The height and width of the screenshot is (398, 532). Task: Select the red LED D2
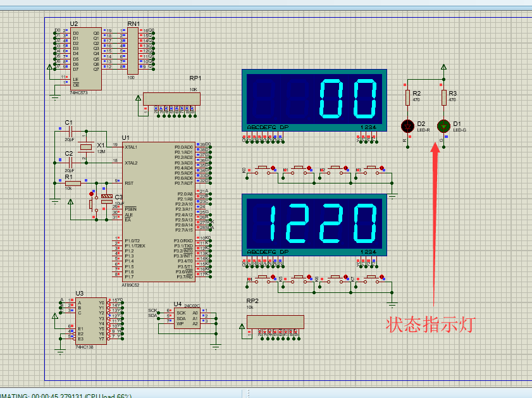point(407,125)
